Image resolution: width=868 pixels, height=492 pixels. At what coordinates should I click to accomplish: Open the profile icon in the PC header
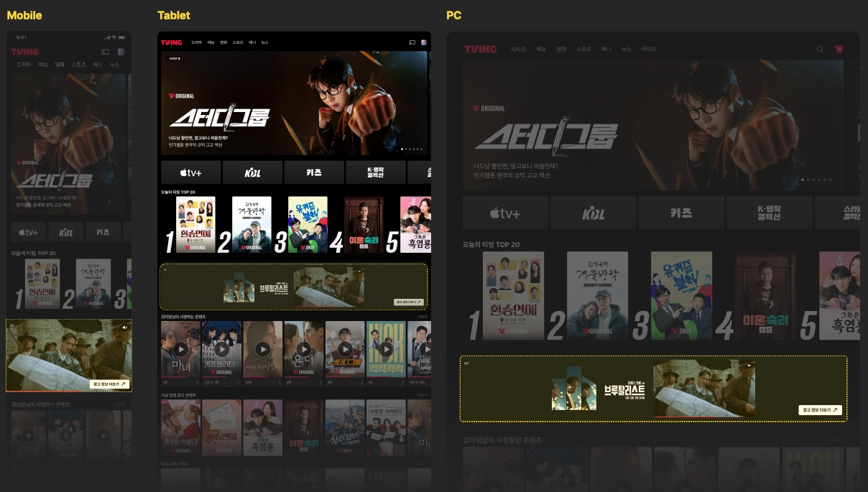[839, 50]
